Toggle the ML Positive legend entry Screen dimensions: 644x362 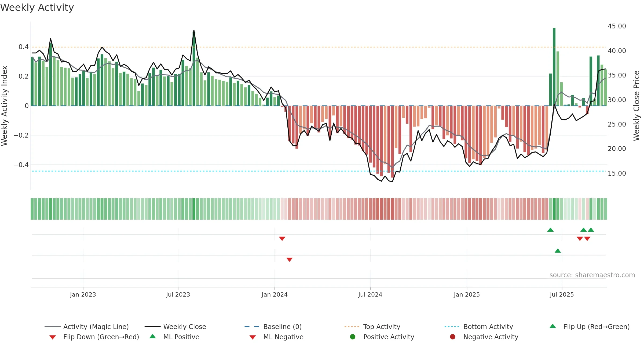click(174, 337)
